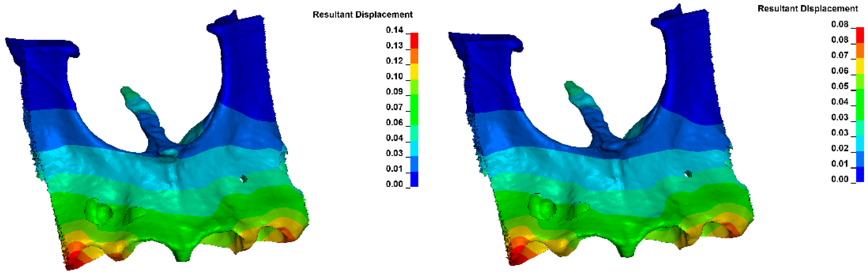Click the 0.04 label in the 0.14-max legend
The image size is (868, 275).
395,138
